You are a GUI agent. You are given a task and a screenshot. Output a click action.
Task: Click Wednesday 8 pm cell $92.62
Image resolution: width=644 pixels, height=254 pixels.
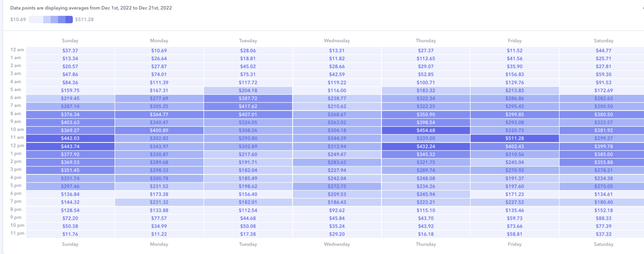(x=337, y=210)
